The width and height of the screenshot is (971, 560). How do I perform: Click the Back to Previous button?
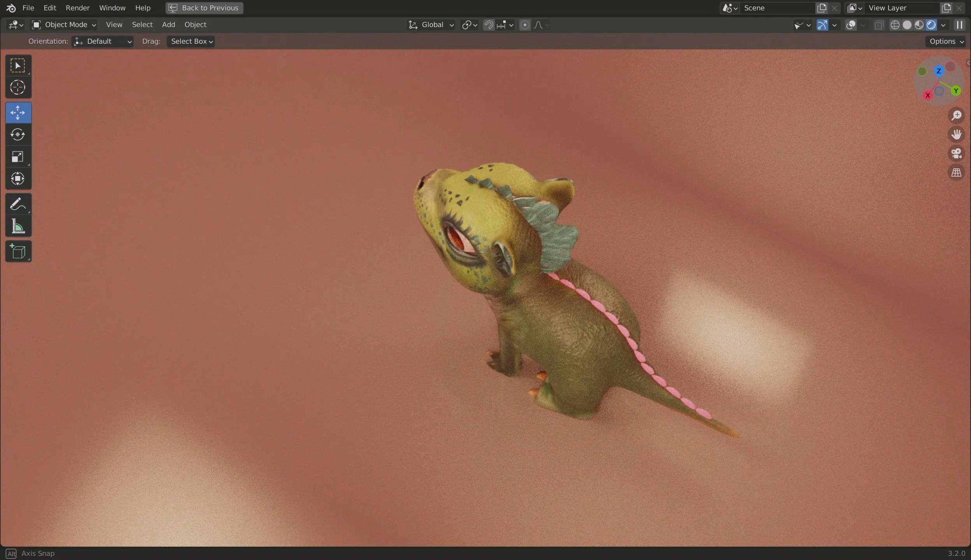(x=204, y=8)
